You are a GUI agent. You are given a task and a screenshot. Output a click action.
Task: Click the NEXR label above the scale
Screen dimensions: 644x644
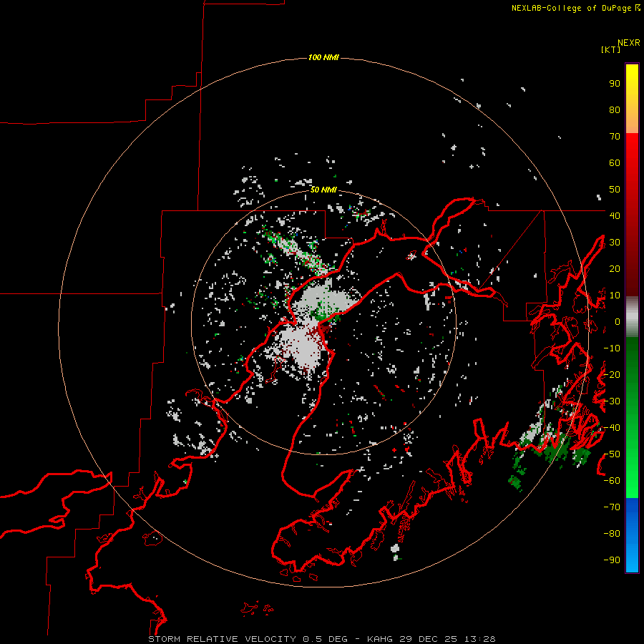click(x=628, y=43)
